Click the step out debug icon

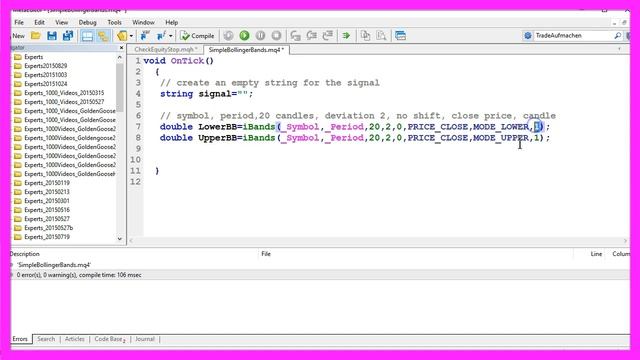point(328,36)
